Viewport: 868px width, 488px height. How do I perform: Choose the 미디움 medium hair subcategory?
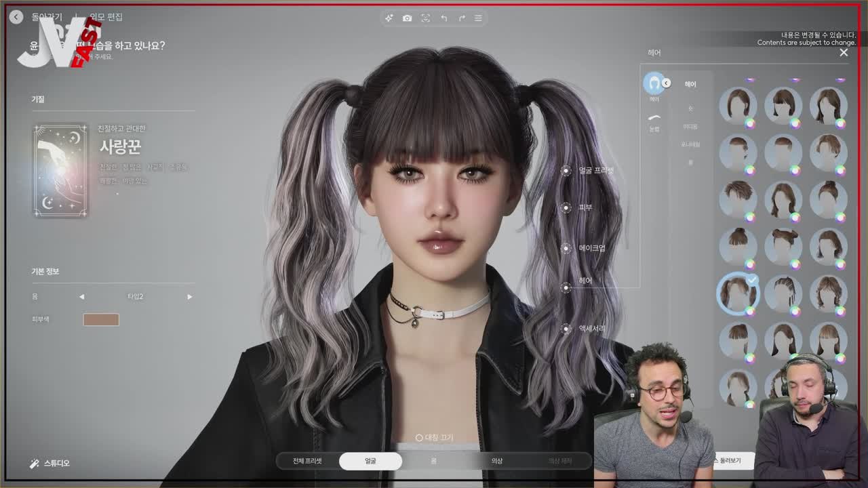[x=690, y=127]
